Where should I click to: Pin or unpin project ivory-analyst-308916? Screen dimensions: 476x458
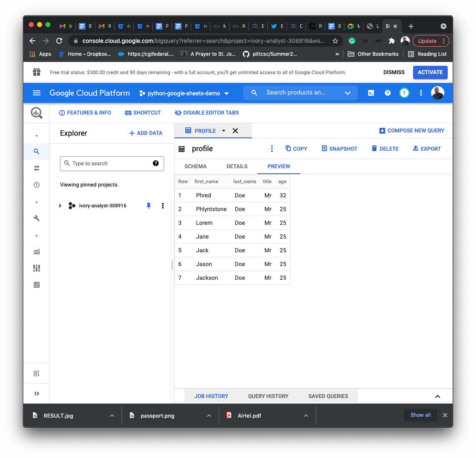click(149, 205)
